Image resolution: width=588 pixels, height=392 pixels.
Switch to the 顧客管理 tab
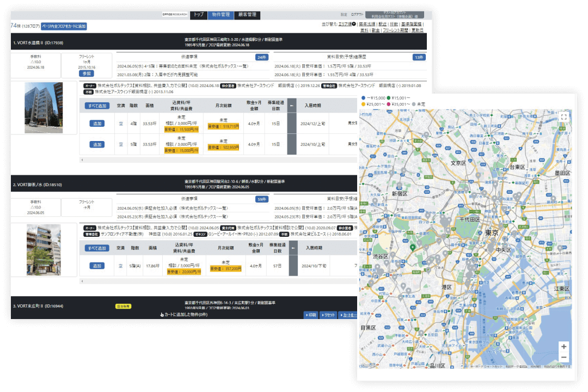248,15
